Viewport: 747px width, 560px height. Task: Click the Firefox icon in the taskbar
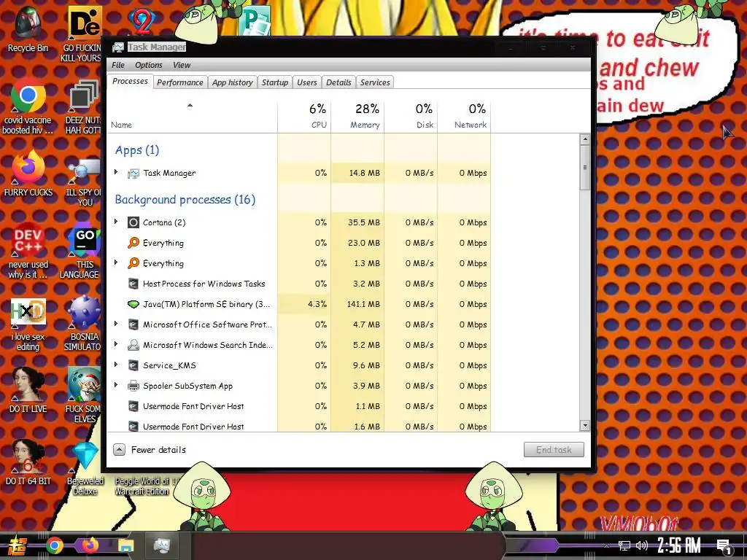90,545
